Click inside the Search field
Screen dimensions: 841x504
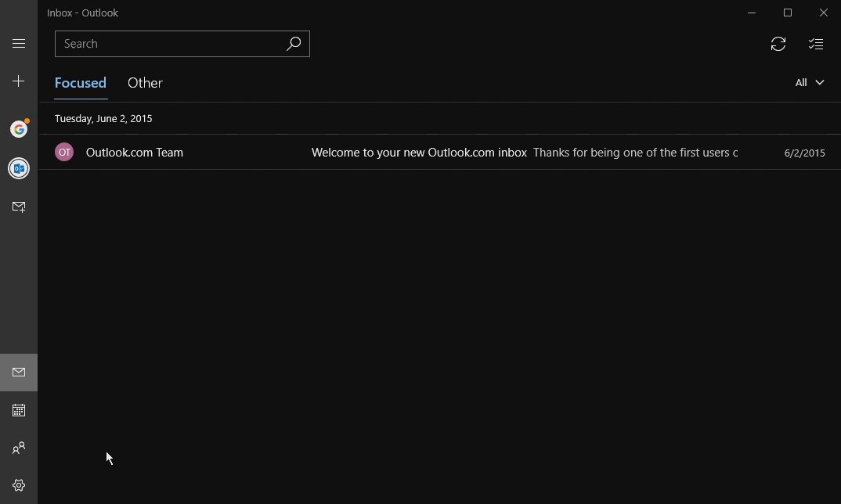[x=182, y=44]
